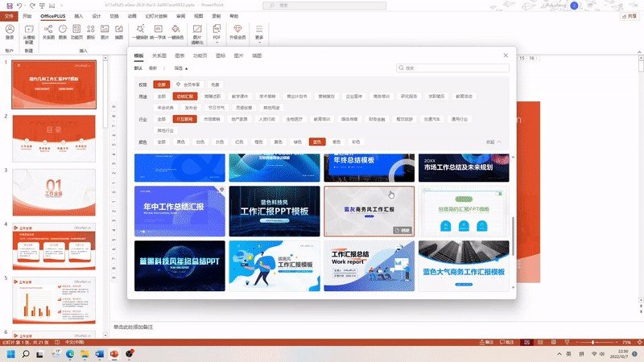Adjust the zoom slider in status bar
Image resolution: width=644 pixels, height=362 pixels.
tap(592, 342)
